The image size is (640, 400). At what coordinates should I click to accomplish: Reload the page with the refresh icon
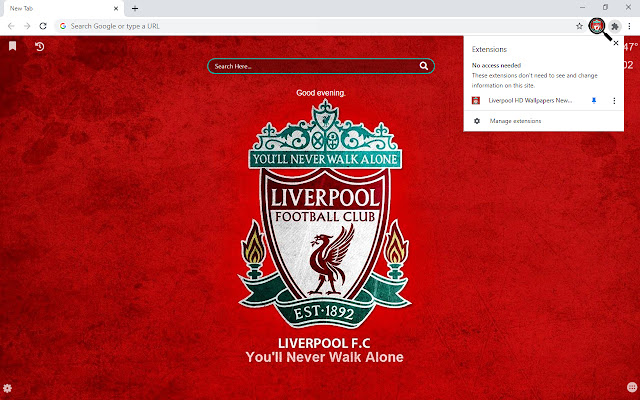coord(43,26)
